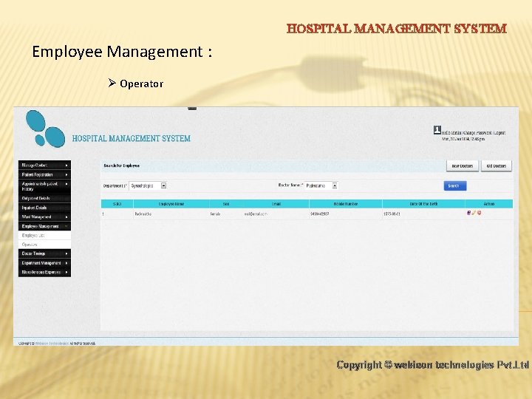Screen dimensions: 532x399
Task: Click the pencil edit icon in Action column
Action: [x=474, y=213]
